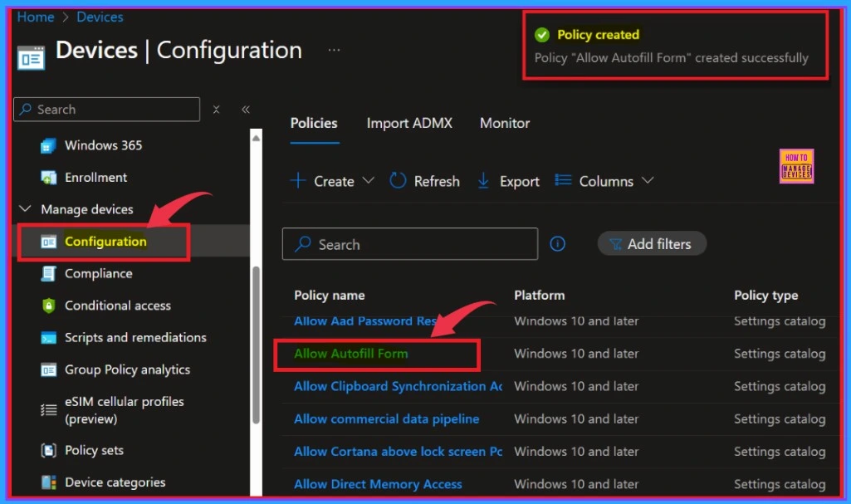851x504 pixels.
Task: Open the Allow Autofill Form policy
Action: 350,354
